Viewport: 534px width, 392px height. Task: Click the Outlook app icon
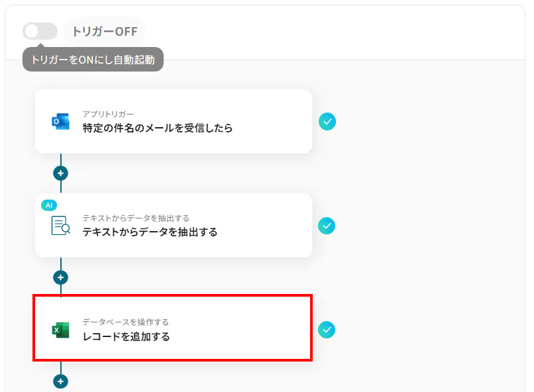(x=60, y=121)
